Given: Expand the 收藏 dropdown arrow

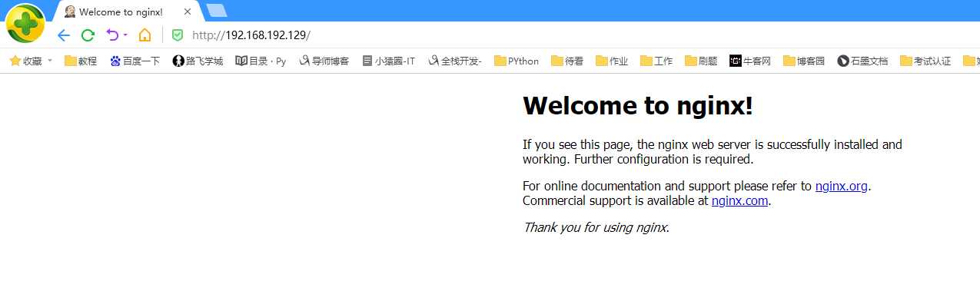Looking at the screenshot, I should point(50,61).
